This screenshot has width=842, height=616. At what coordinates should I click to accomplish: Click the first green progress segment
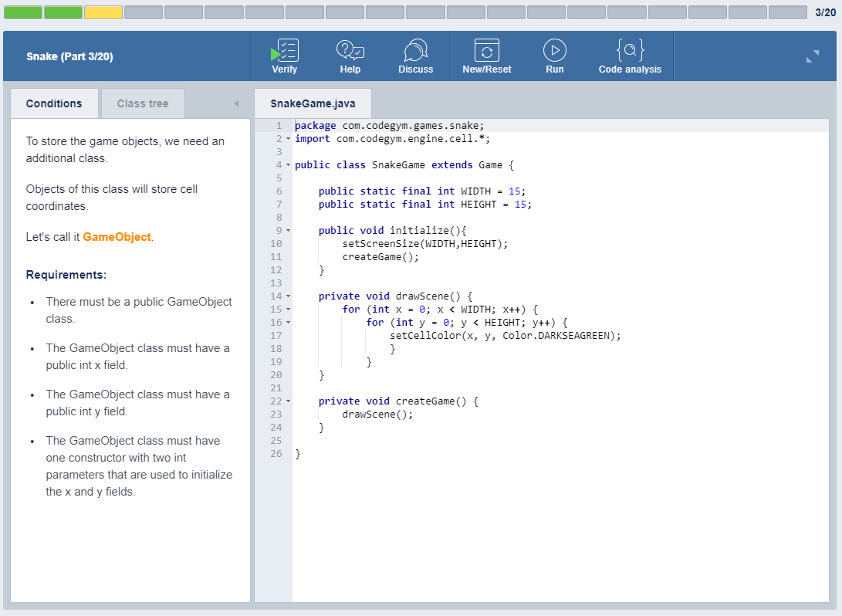point(23,12)
